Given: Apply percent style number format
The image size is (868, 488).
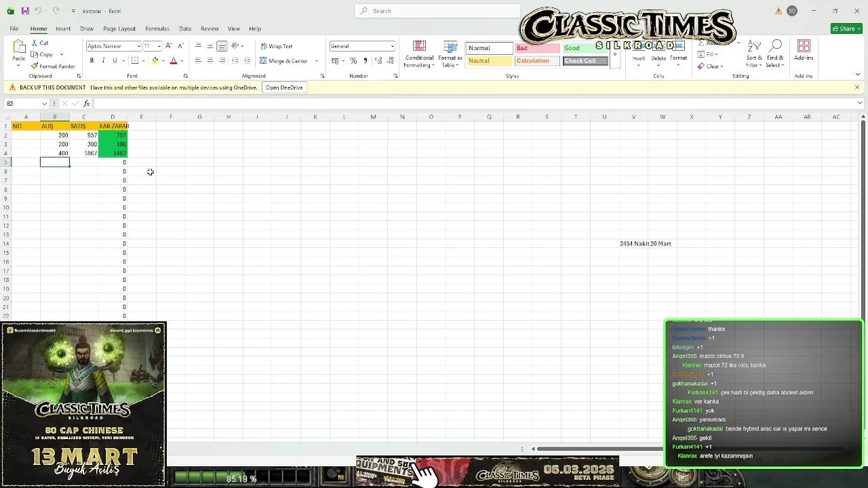Looking at the screenshot, I should (353, 60).
